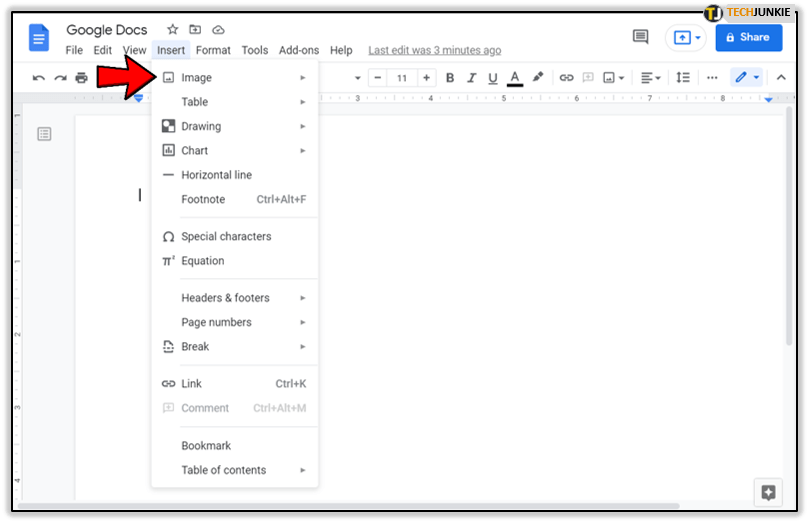Click the insert link toolbar icon
Screen dimensions: 809x523
point(566,78)
